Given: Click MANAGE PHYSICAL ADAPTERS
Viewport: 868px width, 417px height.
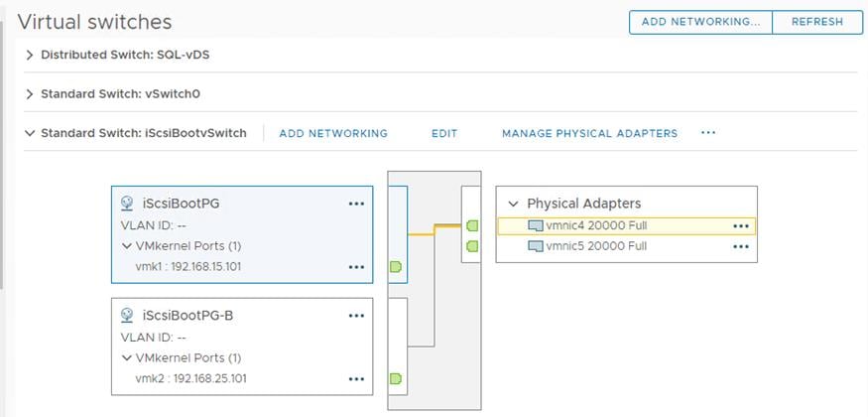Looking at the screenshot, I should click(x=589, y=133).
